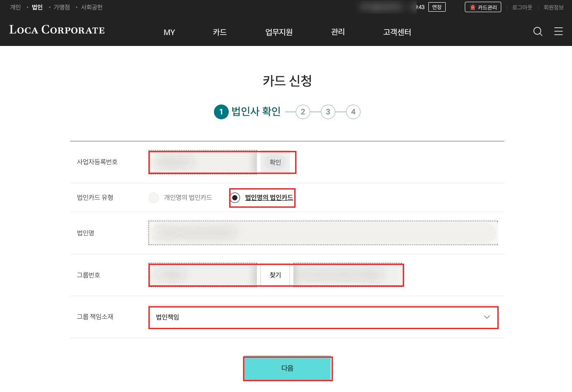The height and width of the screenshot is (392, 572).
Task: Open the 카드 menu
Action: pos(220,32)
